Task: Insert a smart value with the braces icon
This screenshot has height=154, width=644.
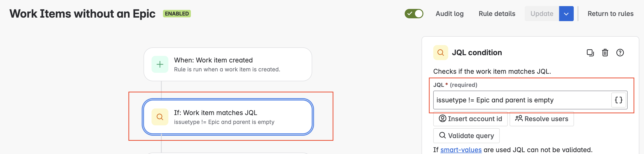Action: coord(618,100)
